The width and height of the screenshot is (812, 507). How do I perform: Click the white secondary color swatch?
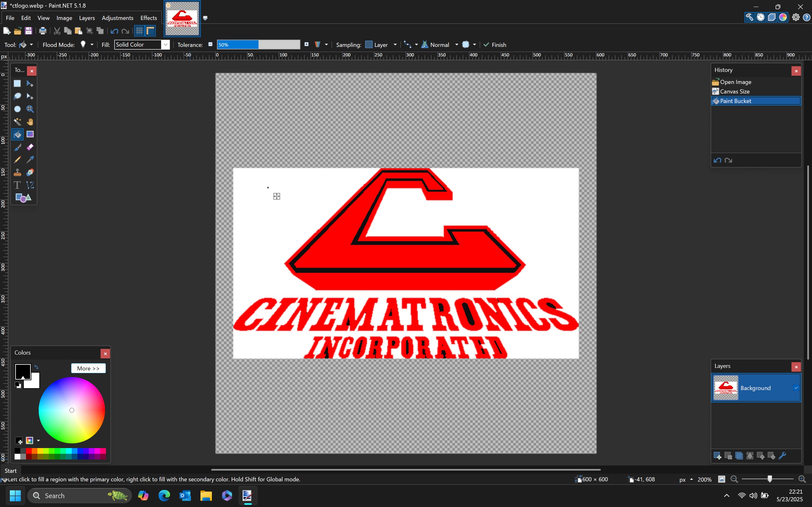[x=35, y=383]
